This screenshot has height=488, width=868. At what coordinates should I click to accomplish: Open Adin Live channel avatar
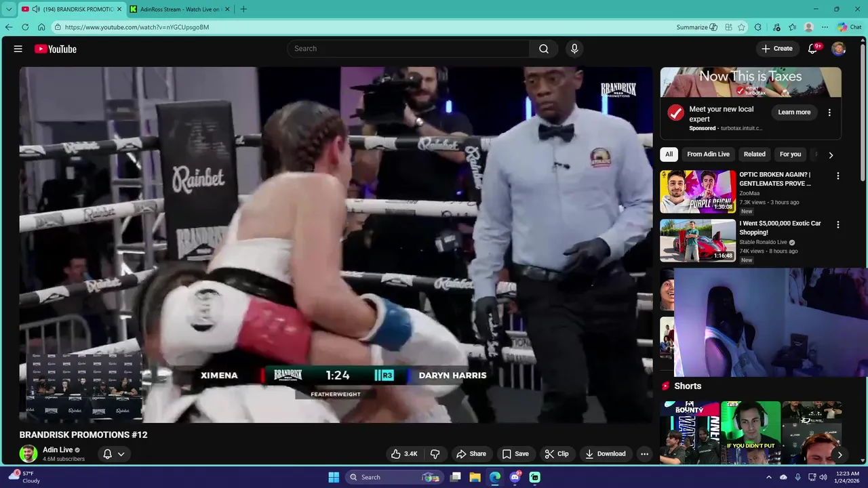point(28,454)
